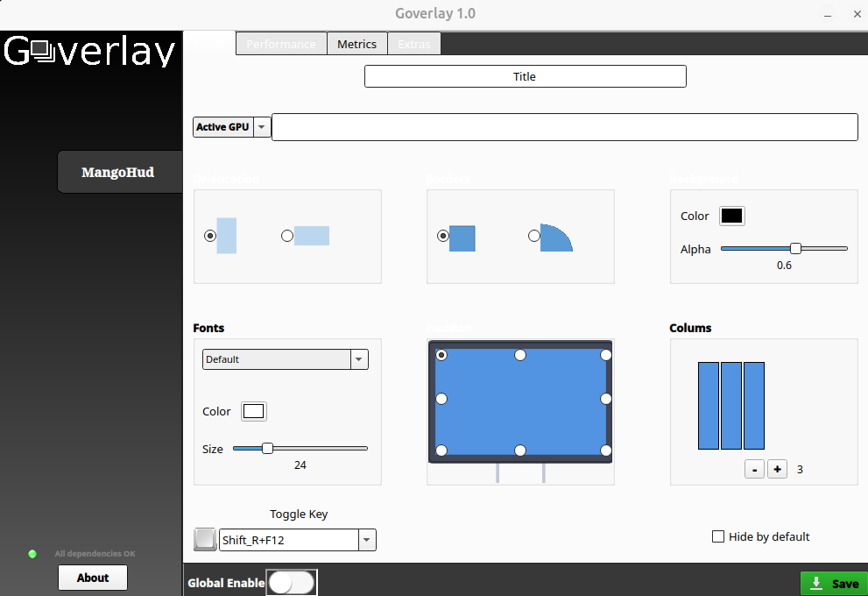Image resolution: width=868 pixels, height=596 pixels.
Task: Open the Shift_R+F12 toggle key dropdown arrow
Action: pyautogui.click(x=366, y=540)
